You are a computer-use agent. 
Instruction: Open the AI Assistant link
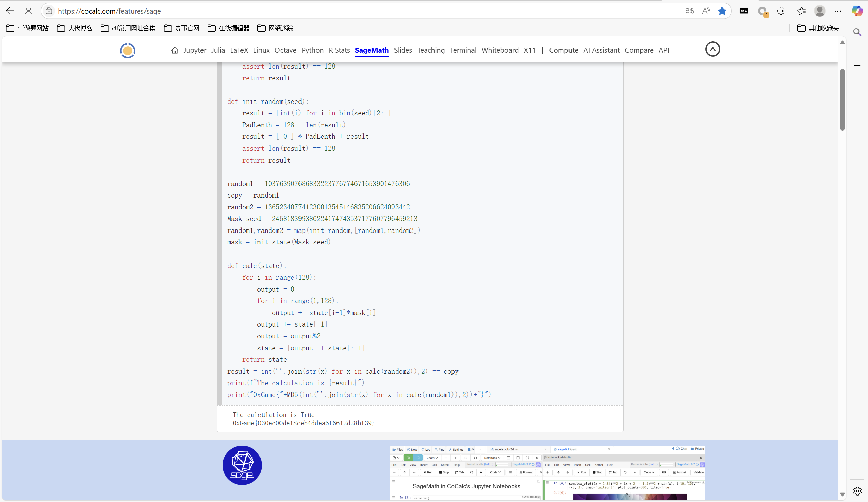(601, 50)
